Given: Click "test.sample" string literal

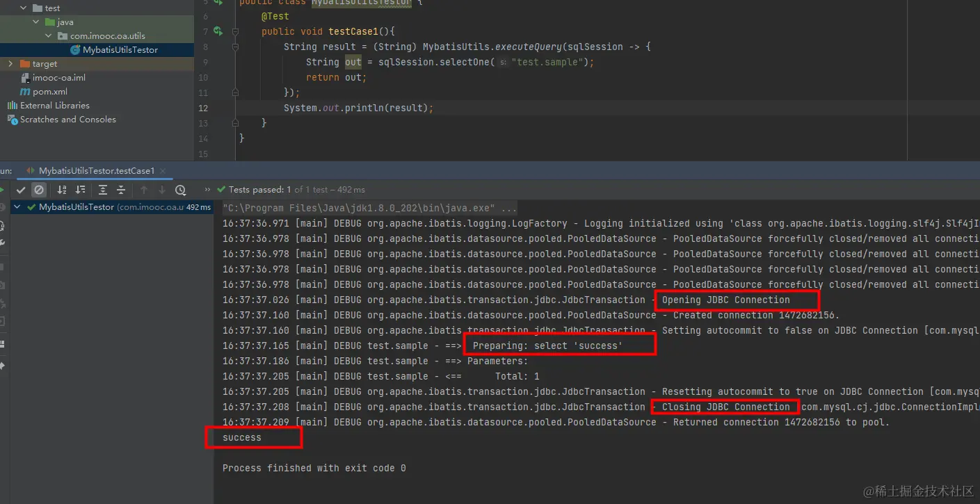Looking at the screenshot, I should tap(548, 62).
